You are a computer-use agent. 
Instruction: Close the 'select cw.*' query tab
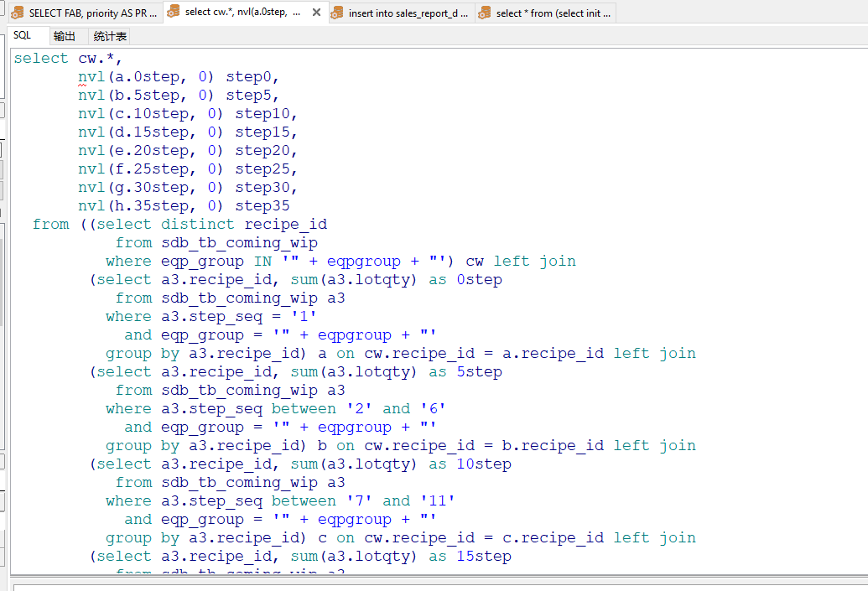[x=317, y=13]
